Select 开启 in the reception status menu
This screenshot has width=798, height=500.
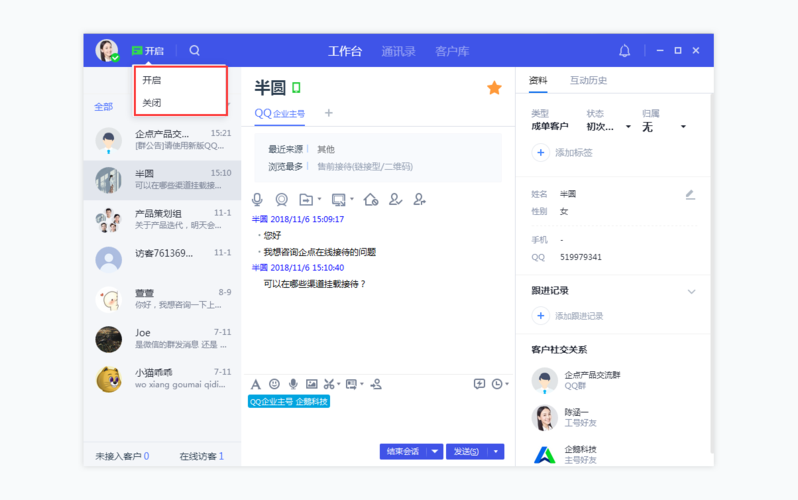(152, 80)
